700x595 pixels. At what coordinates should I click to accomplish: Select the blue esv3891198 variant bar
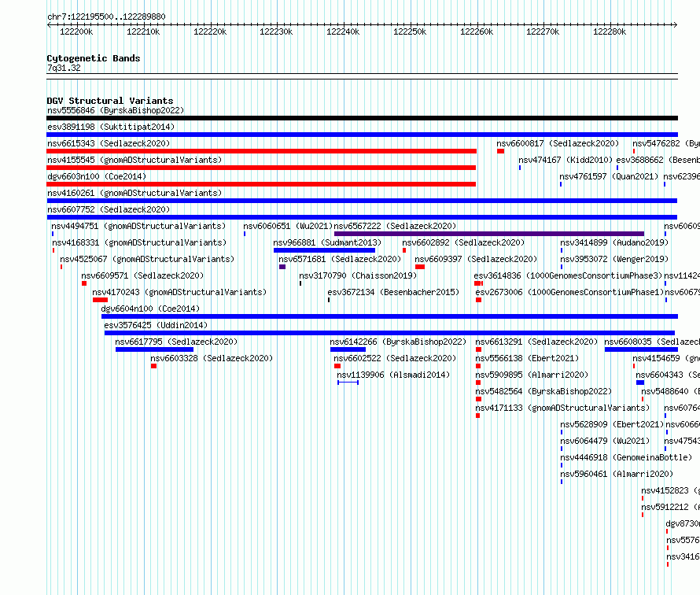(362, 135)
